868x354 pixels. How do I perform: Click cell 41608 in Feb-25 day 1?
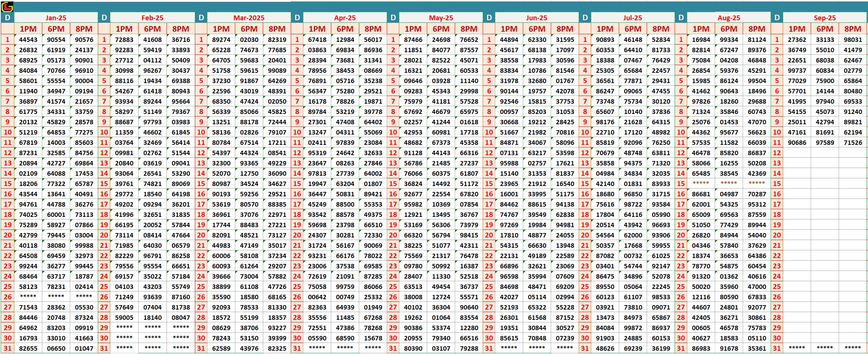pyautogui.click(x=152, y=40)
